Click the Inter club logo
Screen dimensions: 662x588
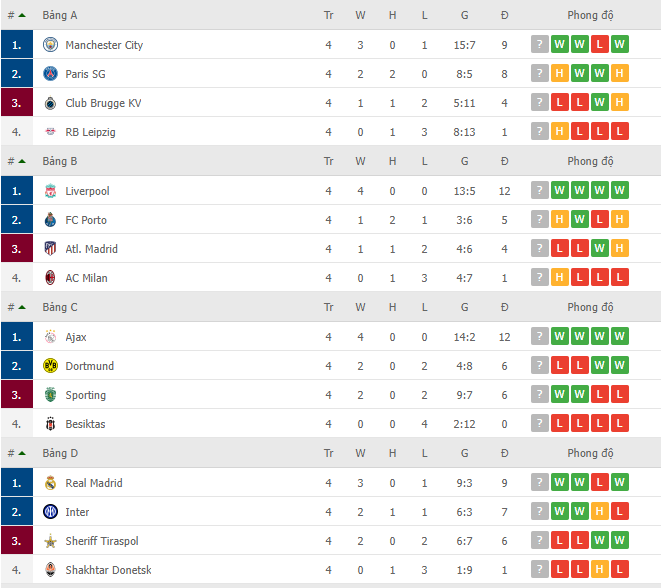point(50,512)
